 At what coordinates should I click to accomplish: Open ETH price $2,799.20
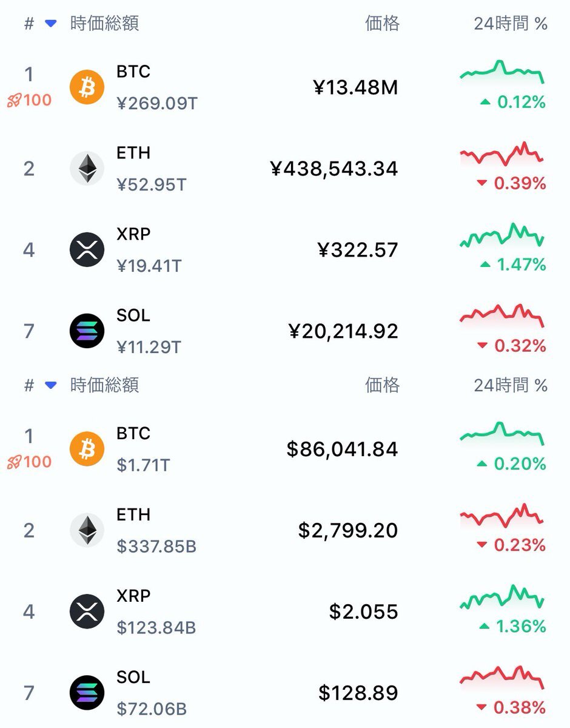(x=348, y=531)
